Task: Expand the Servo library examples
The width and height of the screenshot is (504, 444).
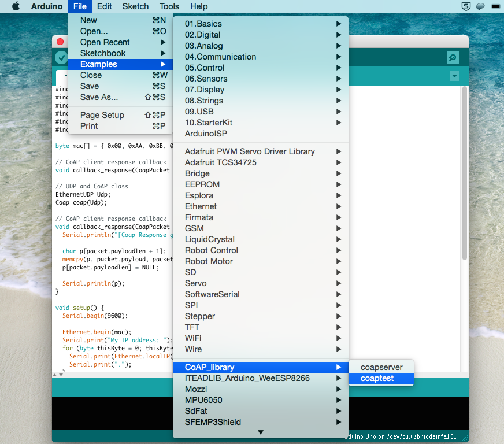Action: point(261,283)
